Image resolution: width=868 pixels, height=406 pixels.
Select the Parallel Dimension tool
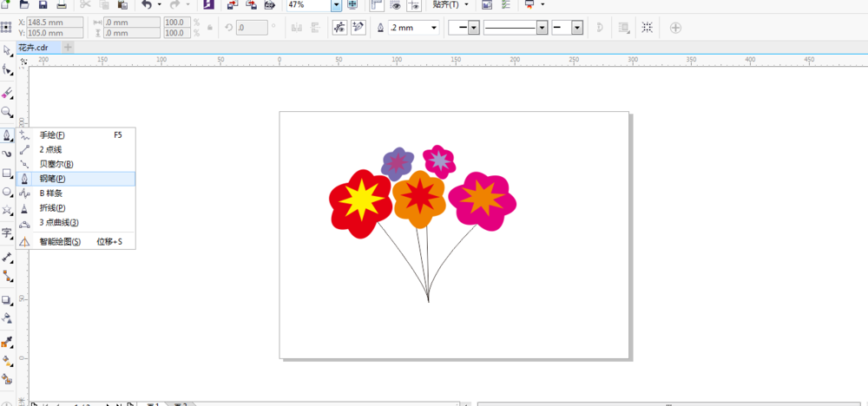7,257
